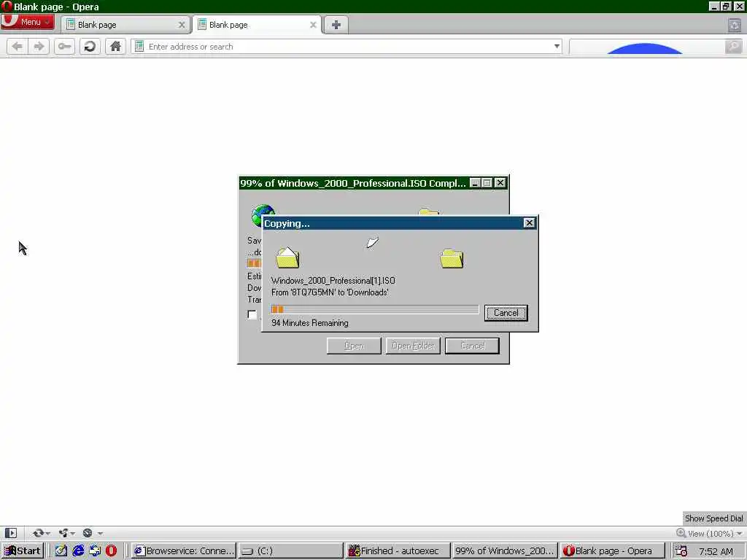Click the source folder icon in Copying dialog
Image resolution: width=747 pixels, height=560 pixels.
[287, 257]
